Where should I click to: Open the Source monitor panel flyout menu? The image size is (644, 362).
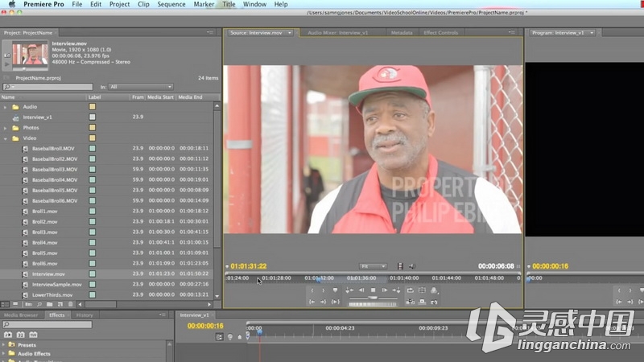[512, 32]
